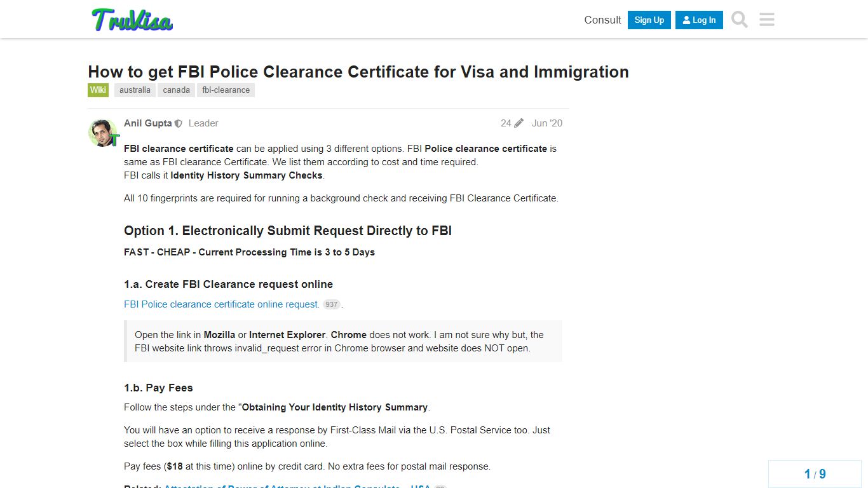Click the Jun '20 post date

547,123
